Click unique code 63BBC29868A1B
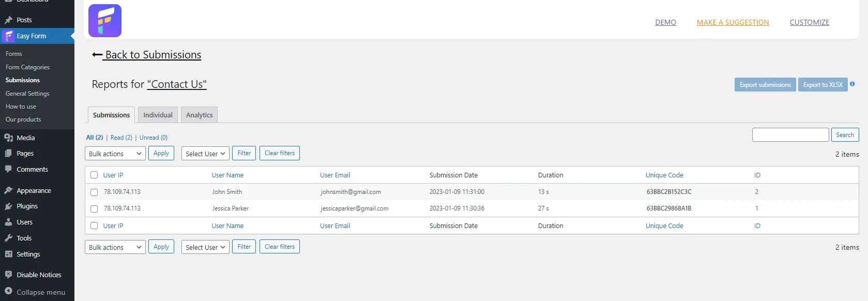The height and width of the screenshot is (301, 868). tap(669, 208)
